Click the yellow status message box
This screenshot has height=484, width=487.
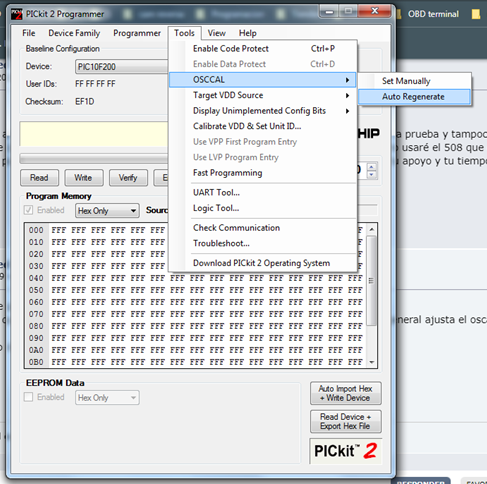pos(94,134)
